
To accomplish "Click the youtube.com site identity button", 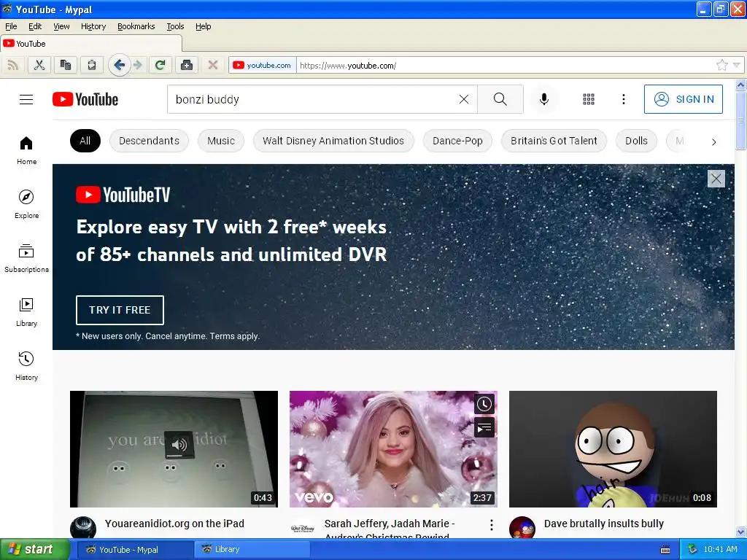I will tap(263, 65).
